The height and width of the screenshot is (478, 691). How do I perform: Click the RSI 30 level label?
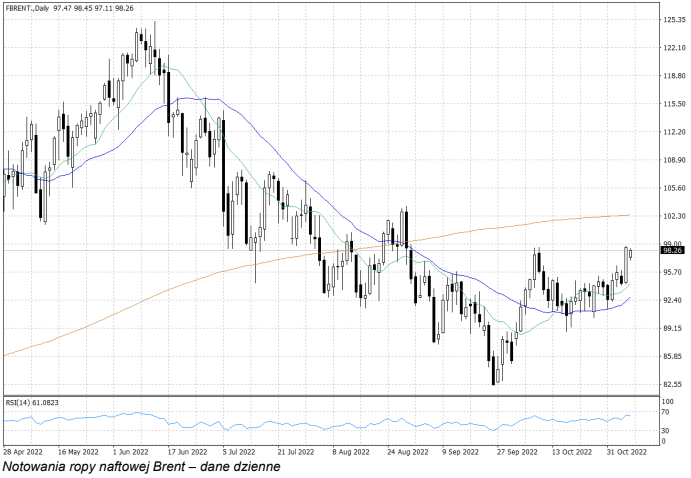[664, 431]
